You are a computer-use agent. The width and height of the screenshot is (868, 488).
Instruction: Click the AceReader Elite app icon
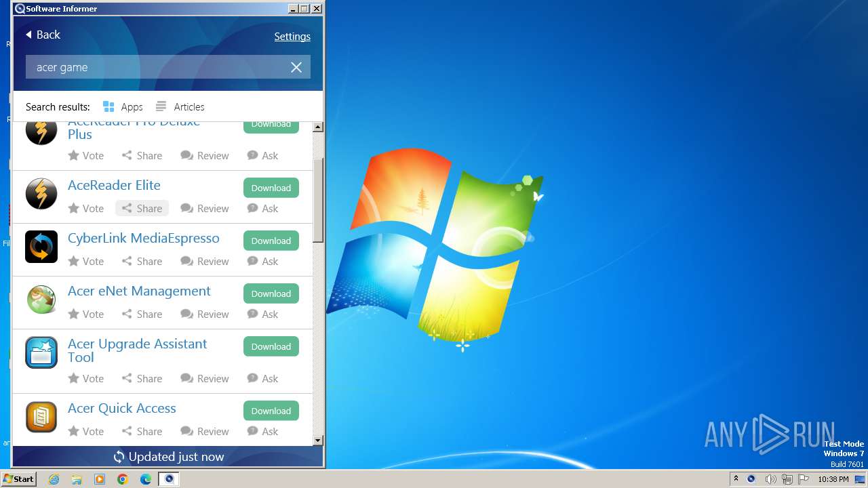pyautogui.click(x=41, y=194)
